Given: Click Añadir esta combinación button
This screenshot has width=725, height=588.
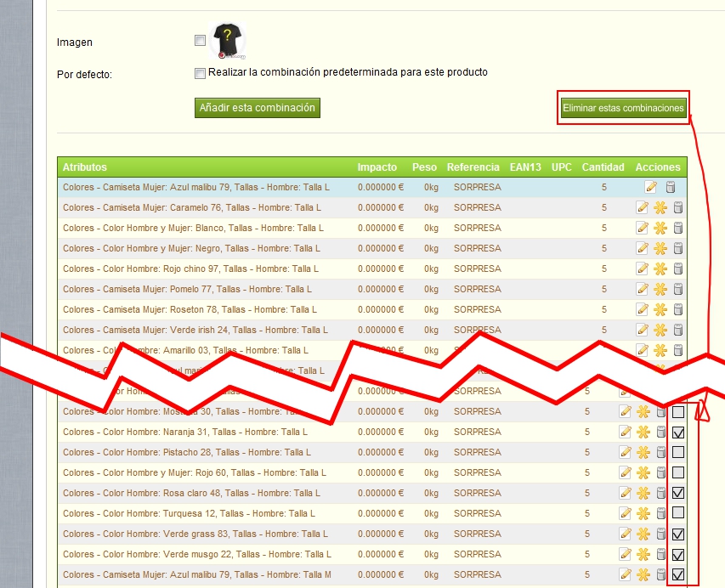Looking at the screenshot, I should [x=257, y=108].
